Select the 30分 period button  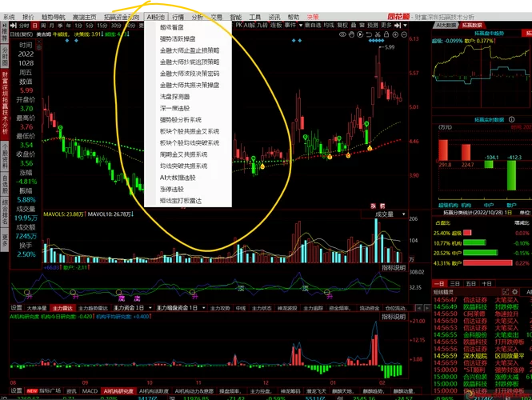tap(116, 26)
